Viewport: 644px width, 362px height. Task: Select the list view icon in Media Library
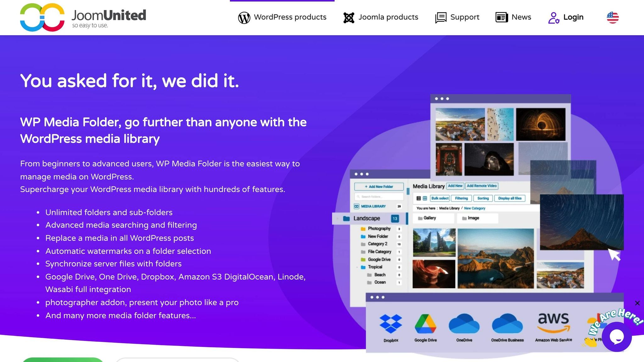[x=419, y=198]
